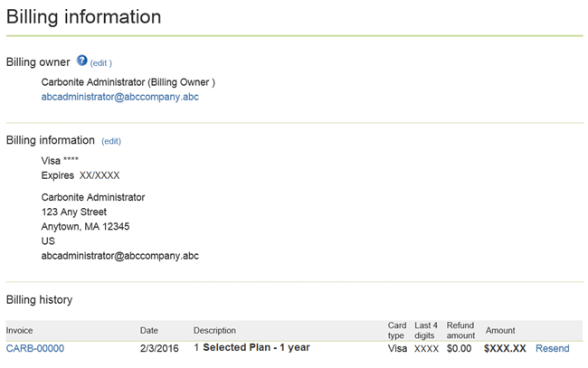This screenshot has height=368, width=588.
Task: Edit the Billing information section details
Action: pos(111,141)
